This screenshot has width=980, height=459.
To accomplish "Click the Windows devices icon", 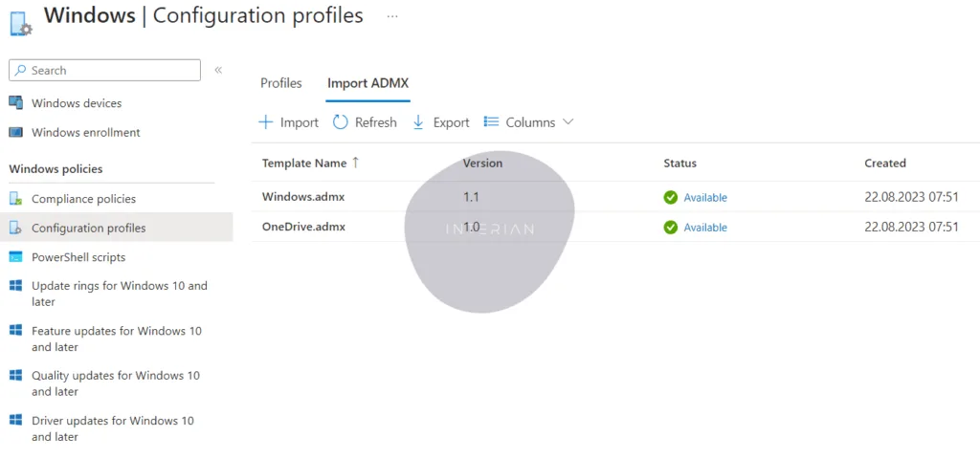I will (x=15, y=103).
